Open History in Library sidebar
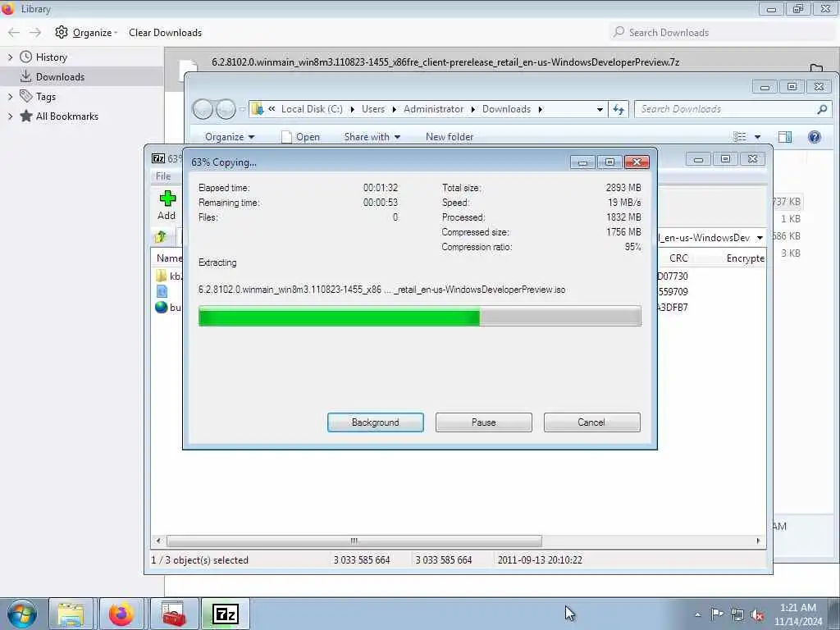840x630 pixels. 52,57
